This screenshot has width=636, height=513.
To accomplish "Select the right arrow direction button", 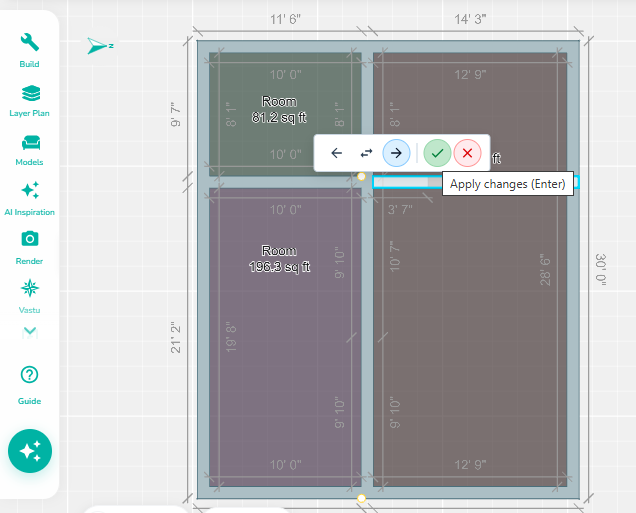I will (x=396, y=153).
